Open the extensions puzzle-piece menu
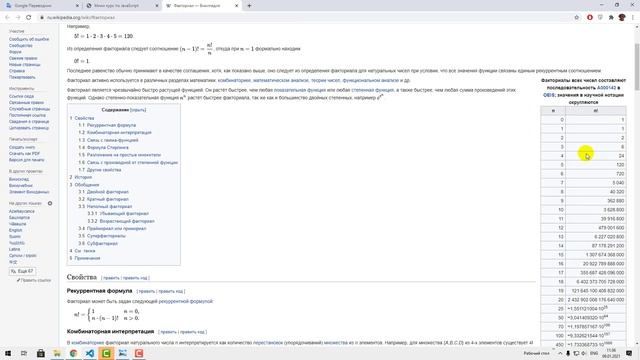 pyautogui.click(x=611, y=18)
